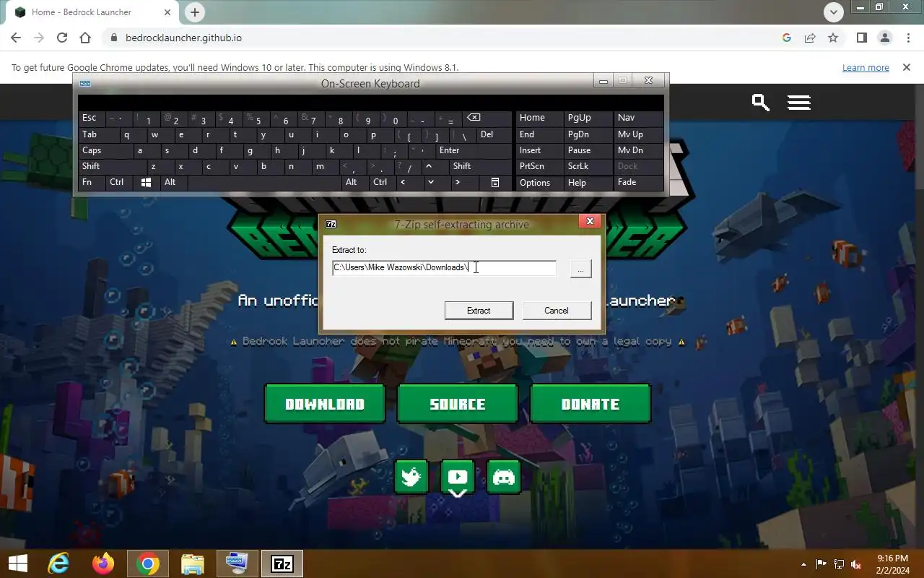Click the Extract to path field
The image size is (924, 578).
(444, 268)
